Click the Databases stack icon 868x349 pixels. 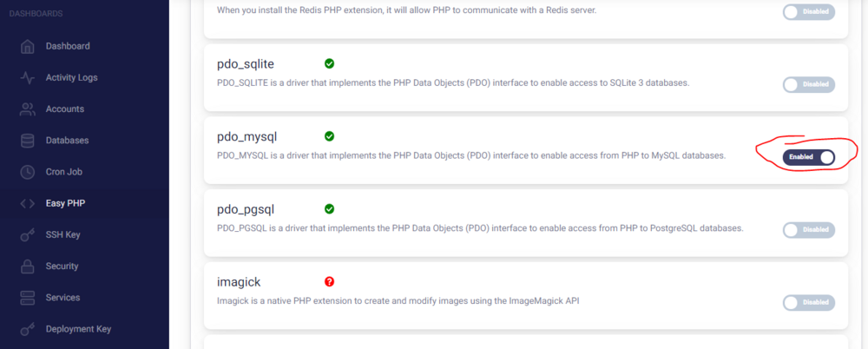click(28, 141)
